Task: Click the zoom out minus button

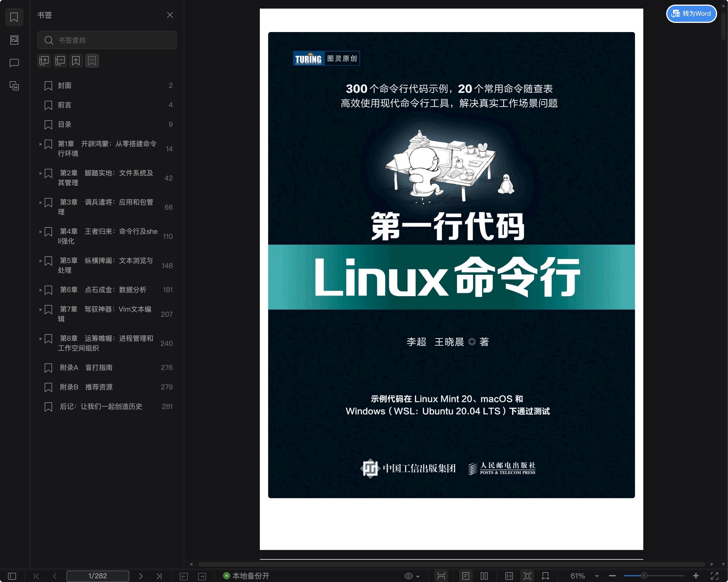Action: point(612,576)
